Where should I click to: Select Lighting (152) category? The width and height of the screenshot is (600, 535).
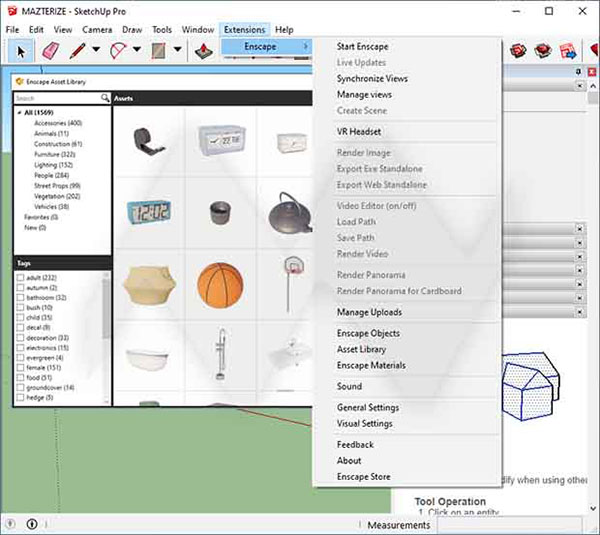tap(53, 165)
